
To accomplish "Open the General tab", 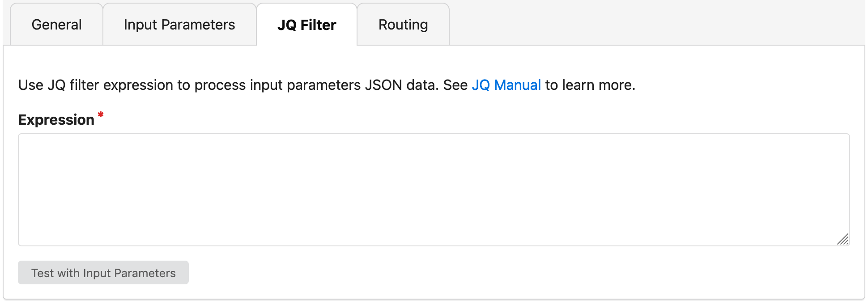I will (x=57, y=25).
